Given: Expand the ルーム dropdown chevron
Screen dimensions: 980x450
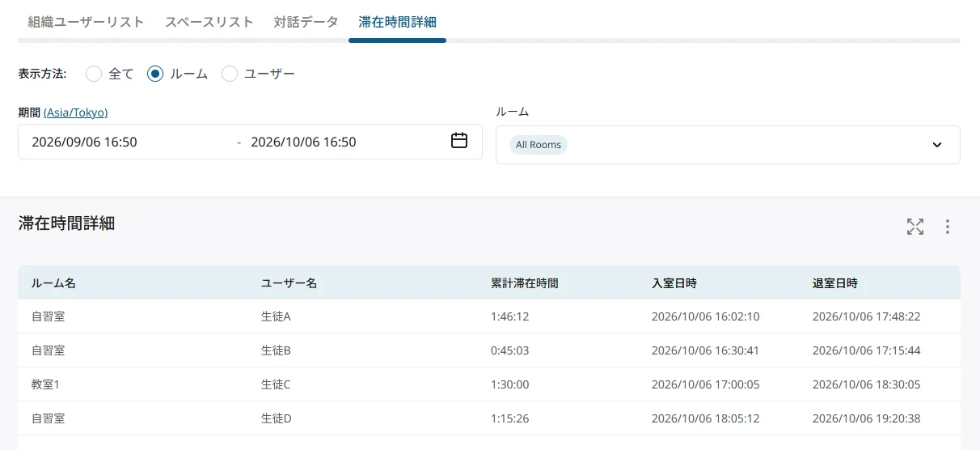Looking at the screenshot, I should click(937, 145).
